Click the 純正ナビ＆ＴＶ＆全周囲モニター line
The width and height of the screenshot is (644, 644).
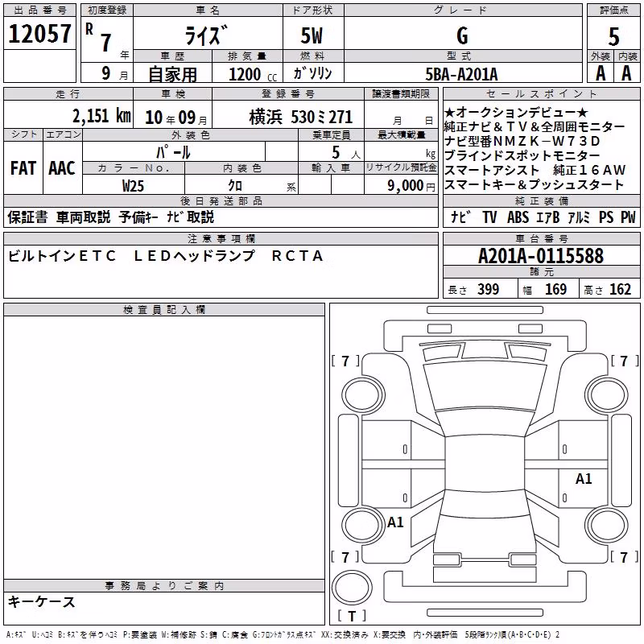tap(535, 126)
